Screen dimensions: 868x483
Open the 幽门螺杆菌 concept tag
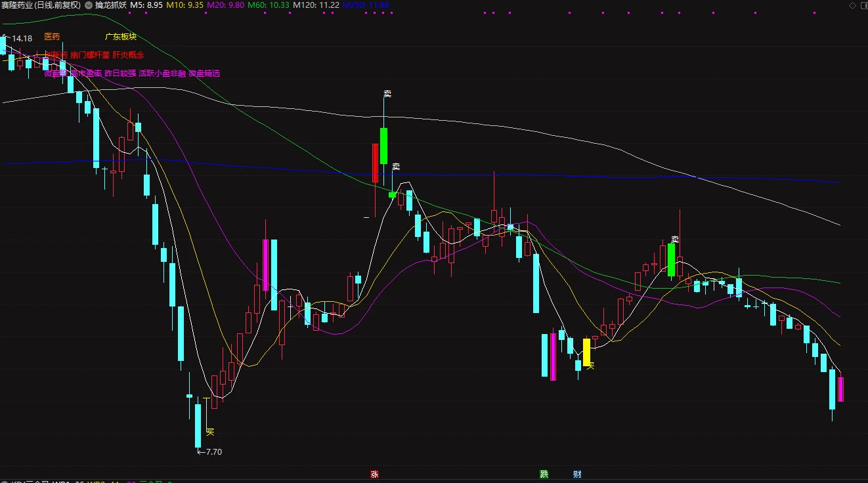tap(90, 55)
